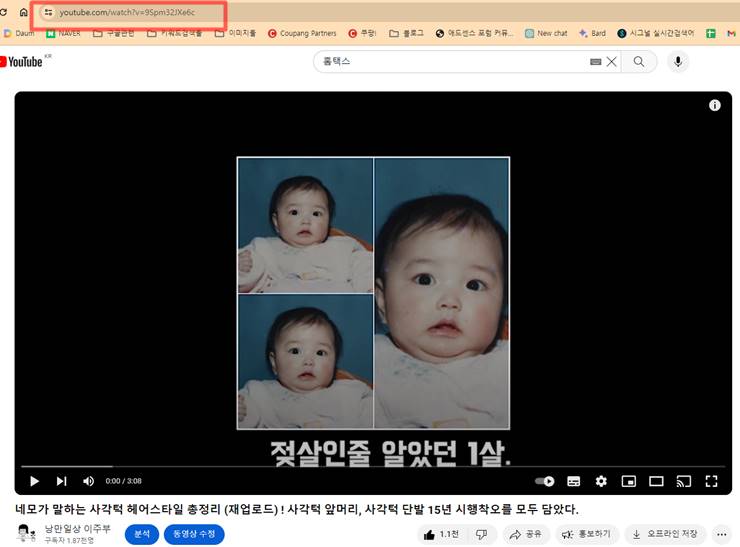Open site information icon in address bar

[48, 12]
